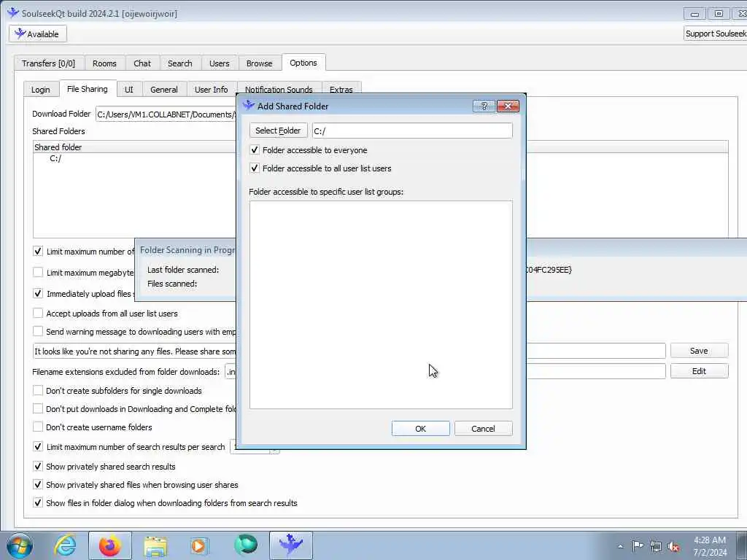This screenshot has width=747, height=560.
Task: Uncheck Show files in folder dialog checkbox
Action: point(38,502)
